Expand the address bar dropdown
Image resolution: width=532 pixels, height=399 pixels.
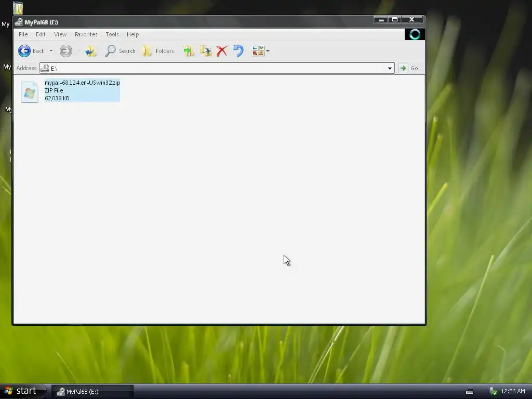pos(390,68)
